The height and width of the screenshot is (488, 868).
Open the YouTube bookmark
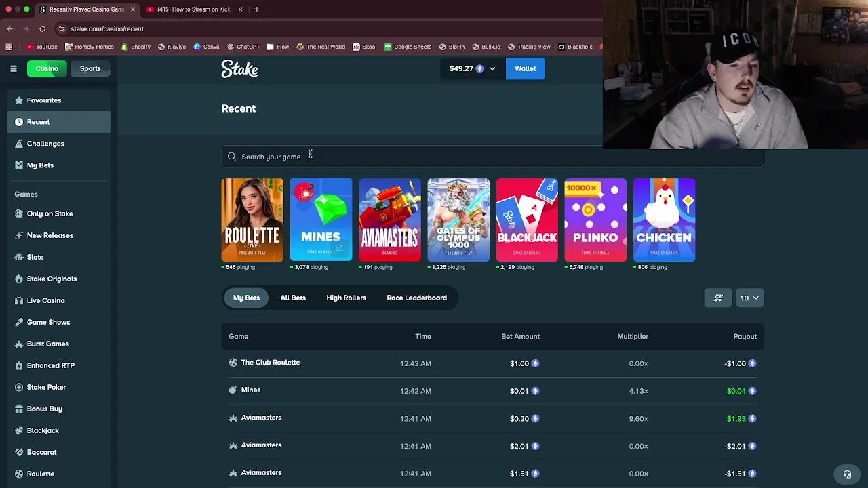pos(41,47)
